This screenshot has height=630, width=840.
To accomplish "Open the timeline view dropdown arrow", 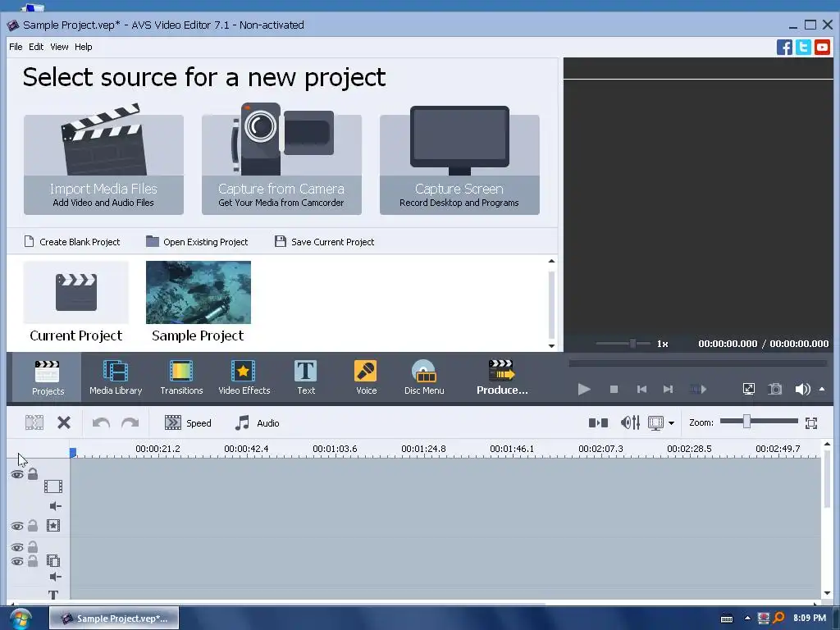I will click(x=671, y=423).
